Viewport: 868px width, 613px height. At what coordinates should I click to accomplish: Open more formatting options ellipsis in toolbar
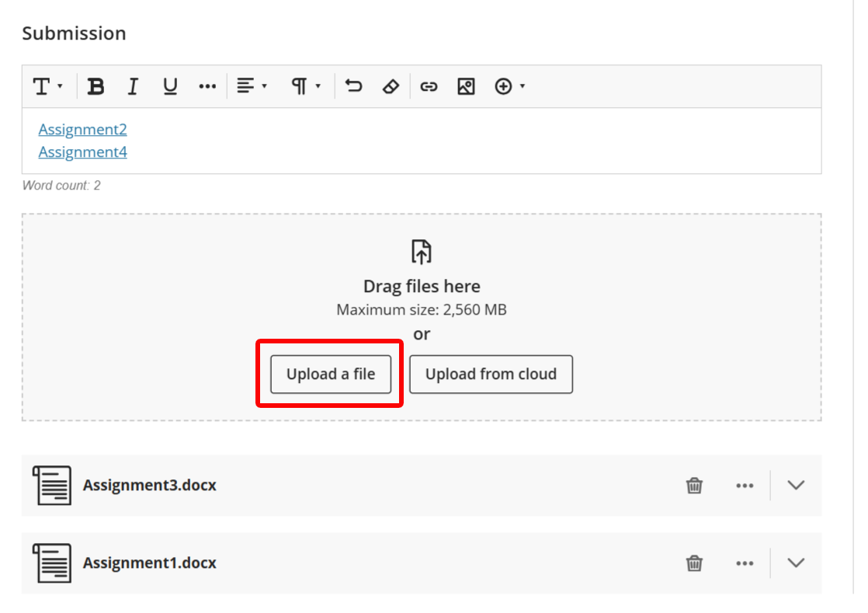(x=207, y=86)
